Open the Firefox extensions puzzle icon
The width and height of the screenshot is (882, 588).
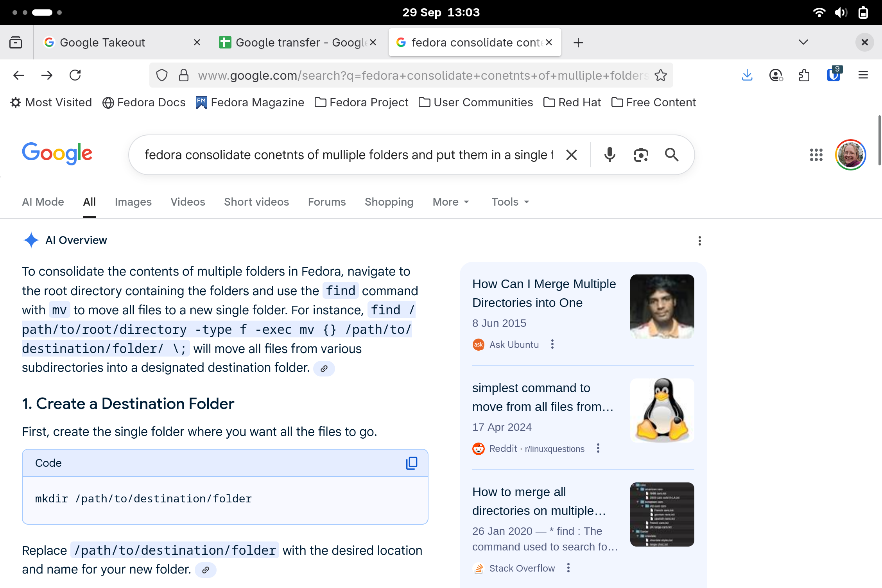pyautogui.click(x=804, y=75)
